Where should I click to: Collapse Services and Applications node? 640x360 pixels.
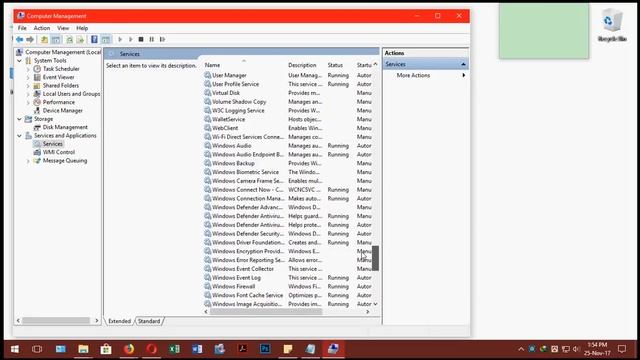[20, 136]
